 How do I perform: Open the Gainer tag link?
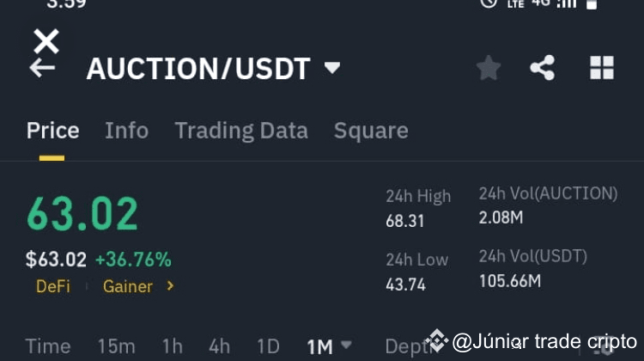point(128,286)
